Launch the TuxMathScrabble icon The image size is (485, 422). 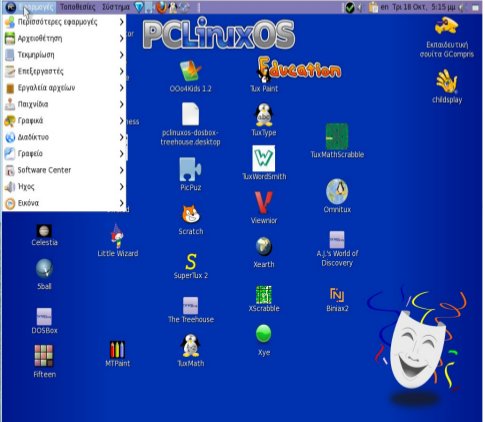[337, 136]
